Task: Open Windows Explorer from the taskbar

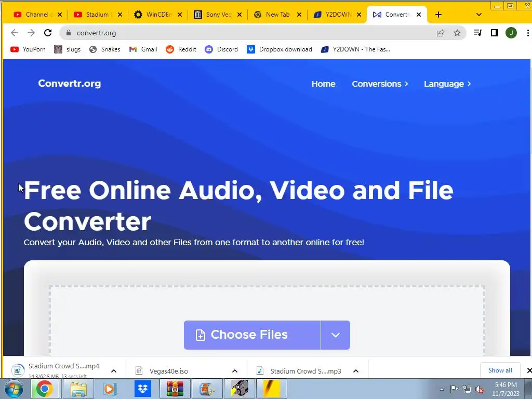Action: 78,389
